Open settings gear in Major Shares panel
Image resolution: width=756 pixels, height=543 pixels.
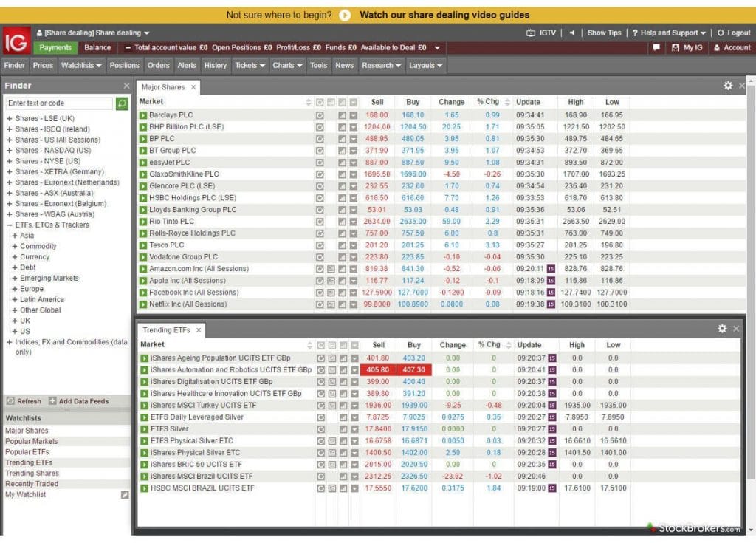pos(728,86)
